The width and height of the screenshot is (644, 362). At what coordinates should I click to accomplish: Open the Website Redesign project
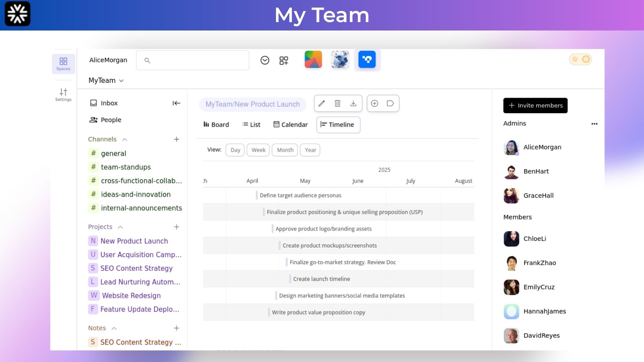131,296
